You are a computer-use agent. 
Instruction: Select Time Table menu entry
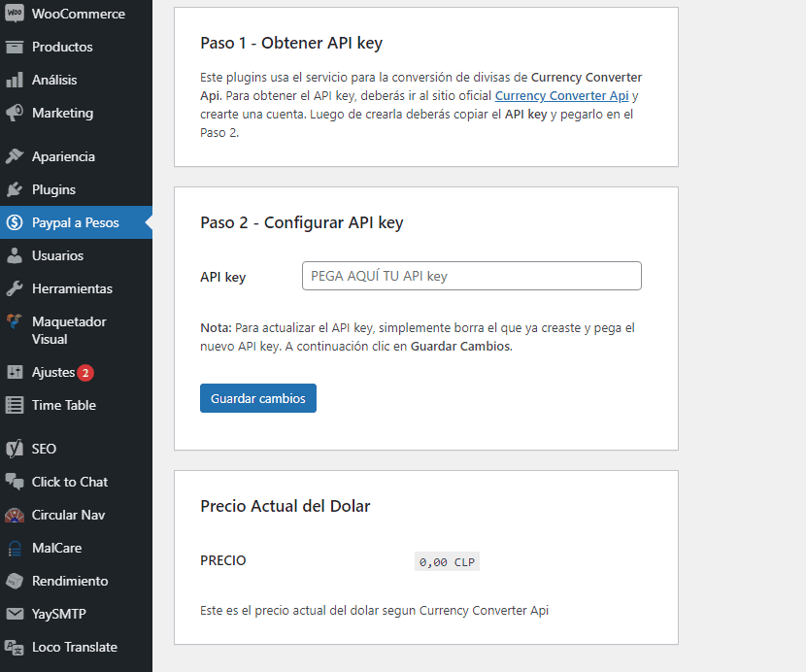point(63,405)
